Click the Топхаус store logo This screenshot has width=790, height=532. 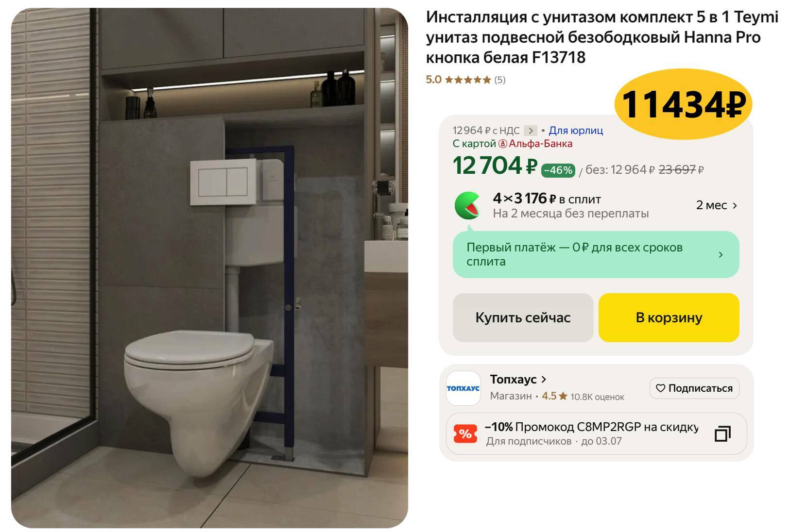[463, 388]
